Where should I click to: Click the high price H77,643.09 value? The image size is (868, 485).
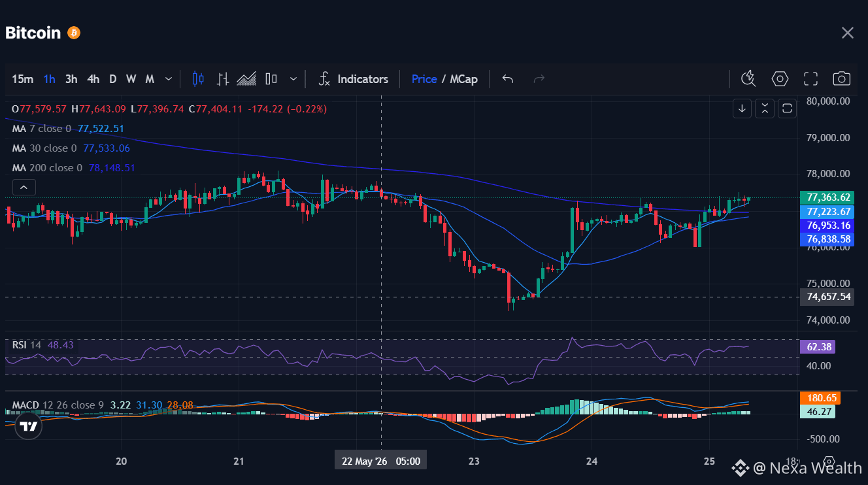click(98, 109)
